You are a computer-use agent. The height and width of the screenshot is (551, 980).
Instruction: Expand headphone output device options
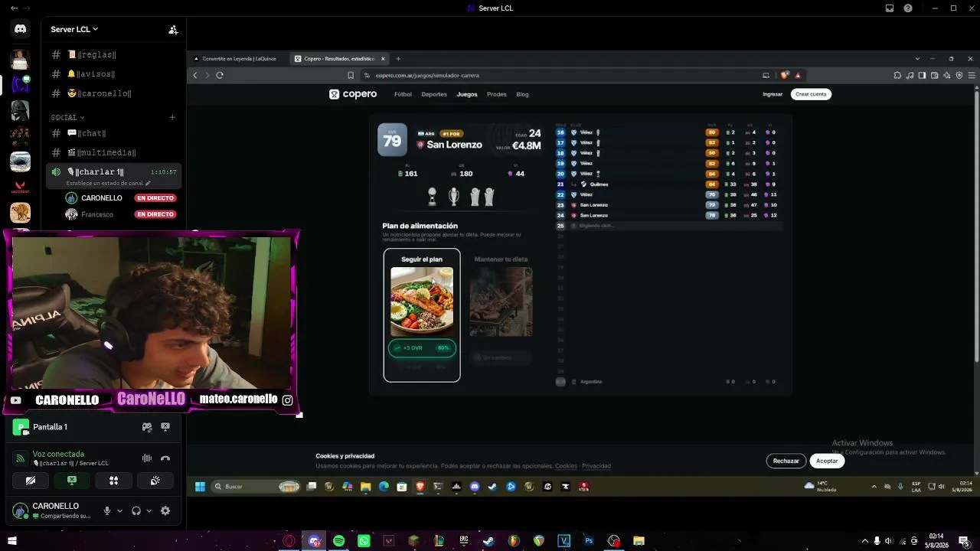pos(149,511)
